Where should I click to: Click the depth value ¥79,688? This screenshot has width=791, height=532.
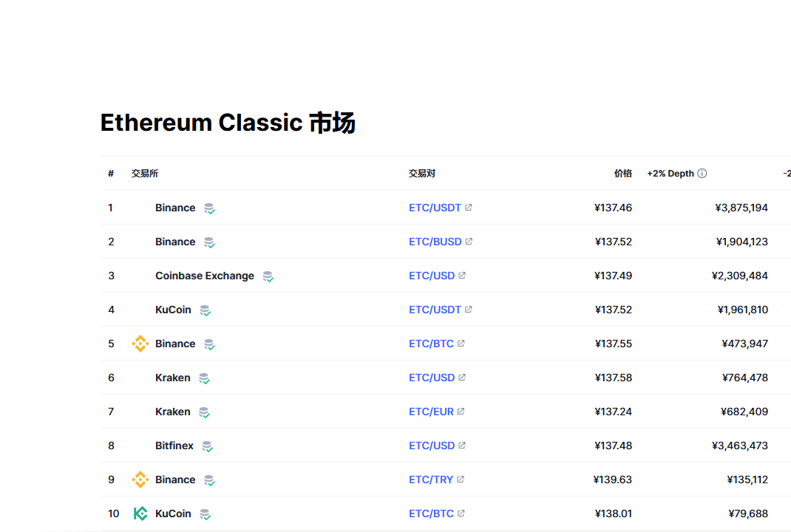[x=748, y=514]
